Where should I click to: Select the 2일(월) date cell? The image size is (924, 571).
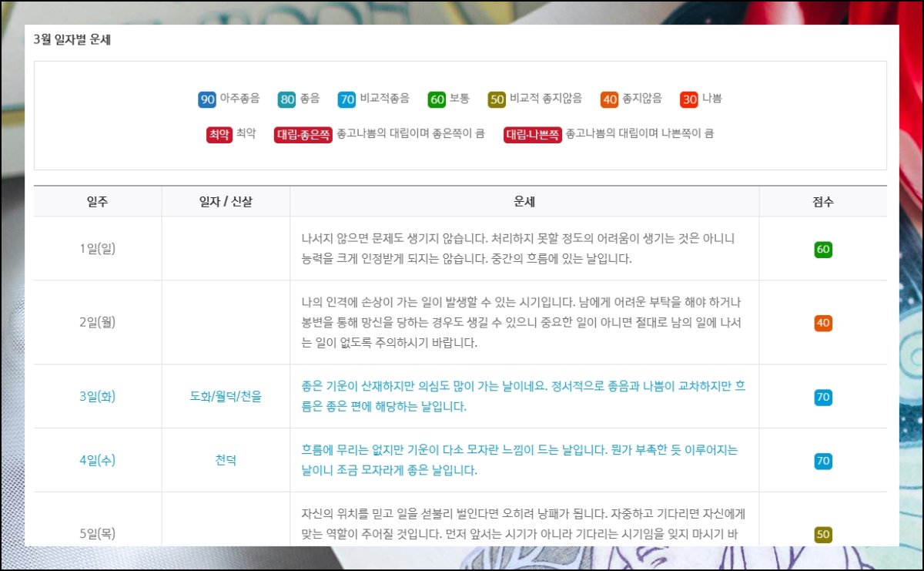[x=98, y=322]
